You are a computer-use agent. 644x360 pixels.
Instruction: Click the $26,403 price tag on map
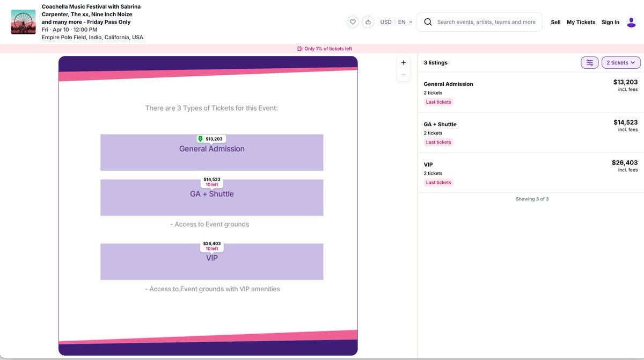point(212,246)
